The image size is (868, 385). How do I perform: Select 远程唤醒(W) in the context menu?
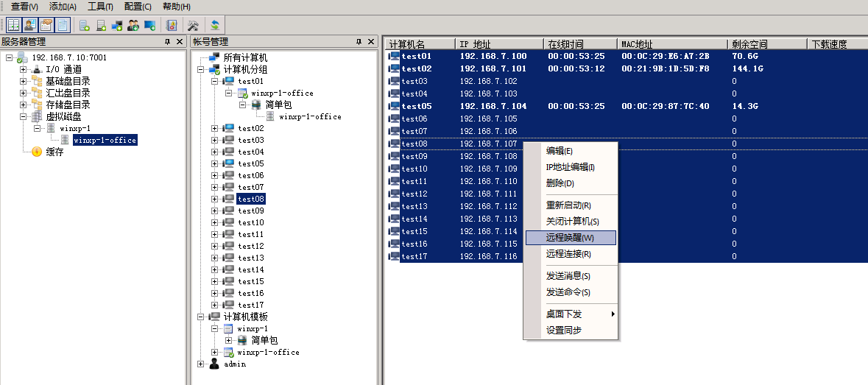570,238
